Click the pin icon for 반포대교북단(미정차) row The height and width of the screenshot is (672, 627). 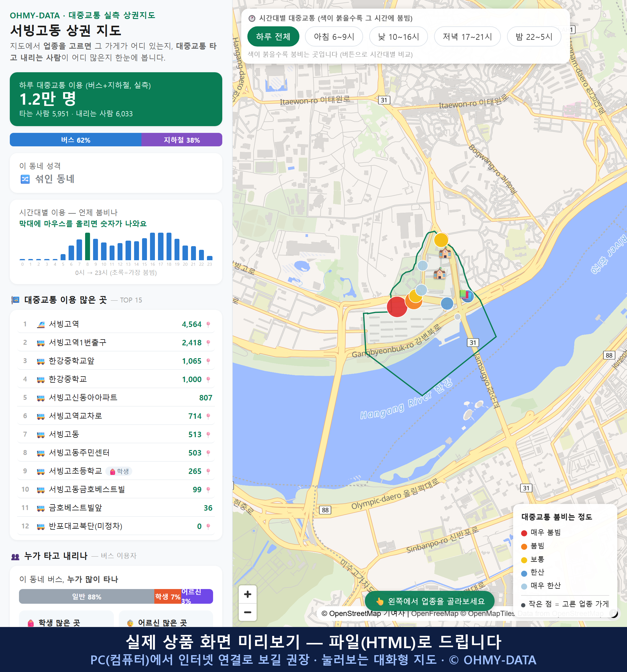click(208, 526)
